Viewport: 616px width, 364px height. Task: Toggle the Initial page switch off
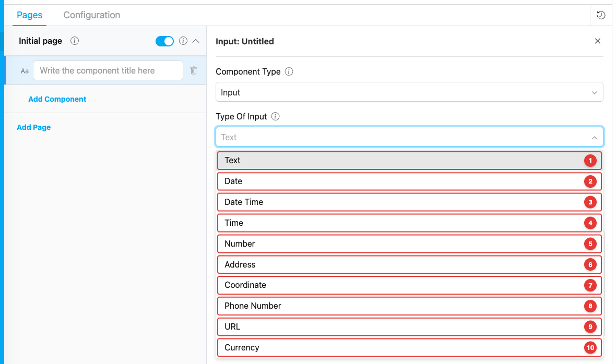[x=164, y=41]
